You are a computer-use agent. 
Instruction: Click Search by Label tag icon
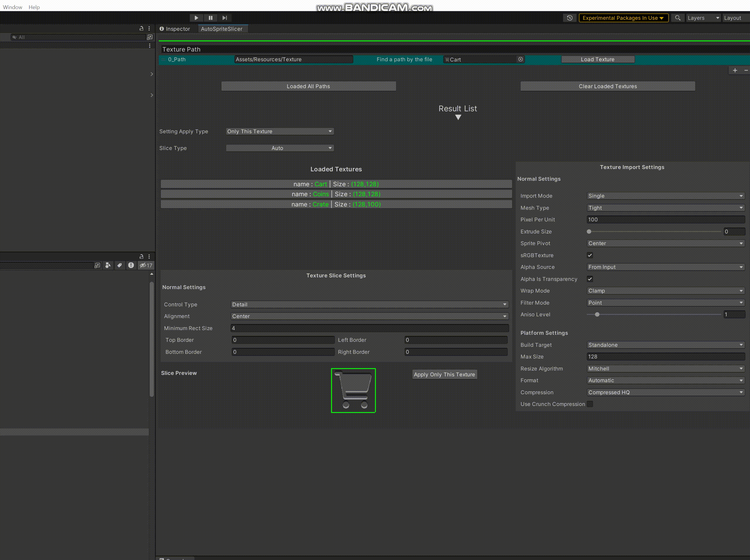(119, 265)
